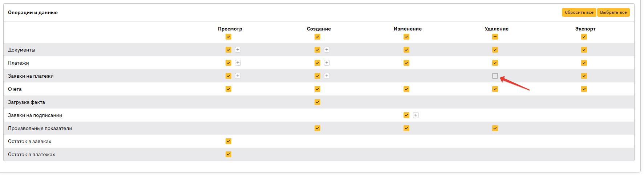
Task: Toggle the indeterminate Удаление column header checkbox
Action: [x=495, y=37]
